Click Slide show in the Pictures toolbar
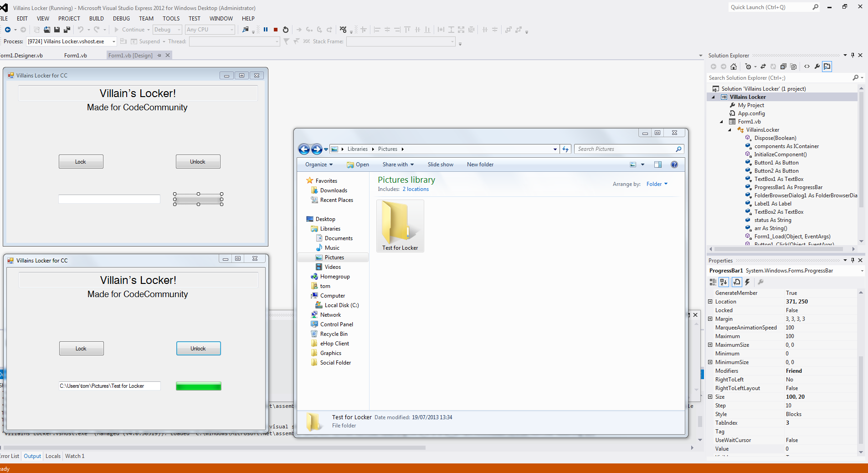Image resolution: width=868 pixels, height=473 pixels. pos(440,165)
